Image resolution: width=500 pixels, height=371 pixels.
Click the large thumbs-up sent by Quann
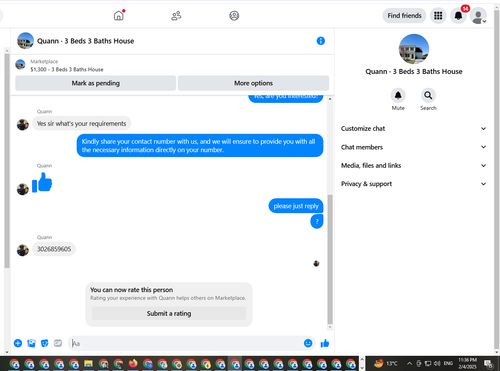[42, 183]
